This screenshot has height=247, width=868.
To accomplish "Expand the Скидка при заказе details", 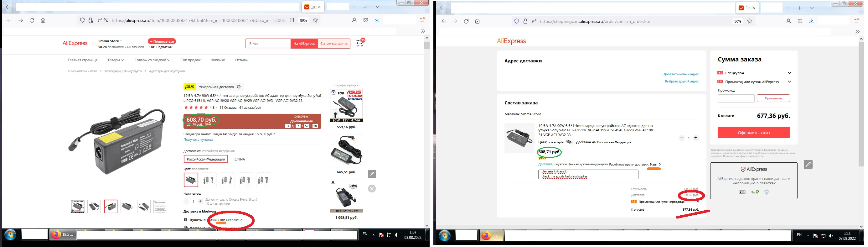I will pos(274,134).
